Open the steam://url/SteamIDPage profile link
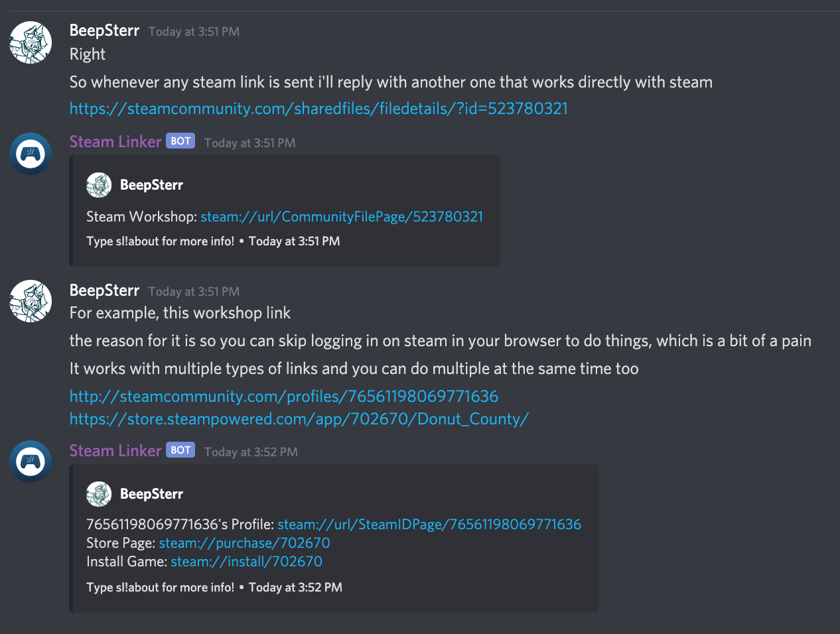The image size is (840, 634). (x=429, y=525)
